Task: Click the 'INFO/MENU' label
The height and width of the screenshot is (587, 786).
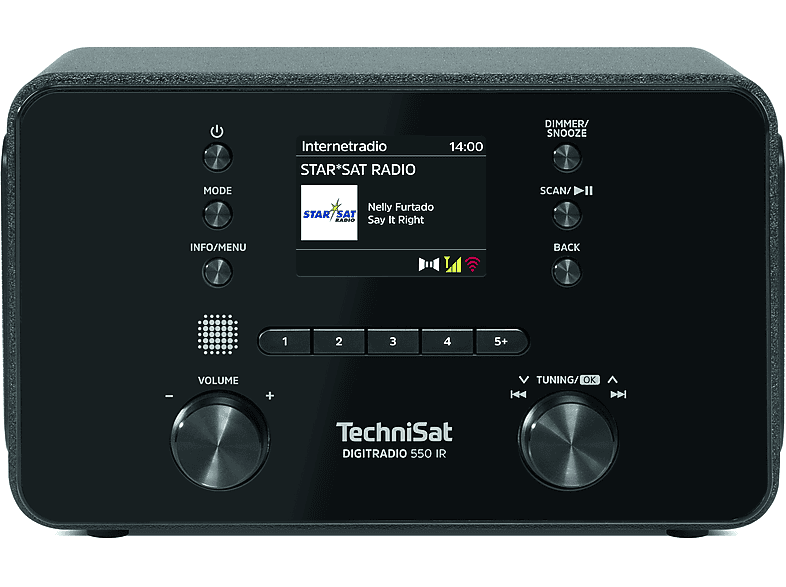Action: [218, 247]
